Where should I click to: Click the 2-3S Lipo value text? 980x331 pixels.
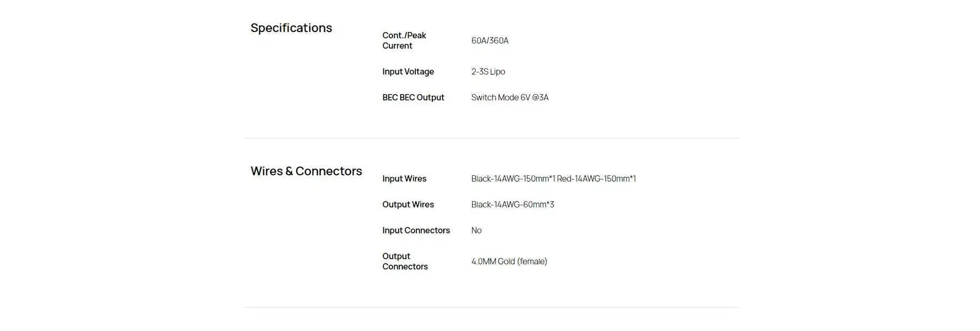coord(488,71)
